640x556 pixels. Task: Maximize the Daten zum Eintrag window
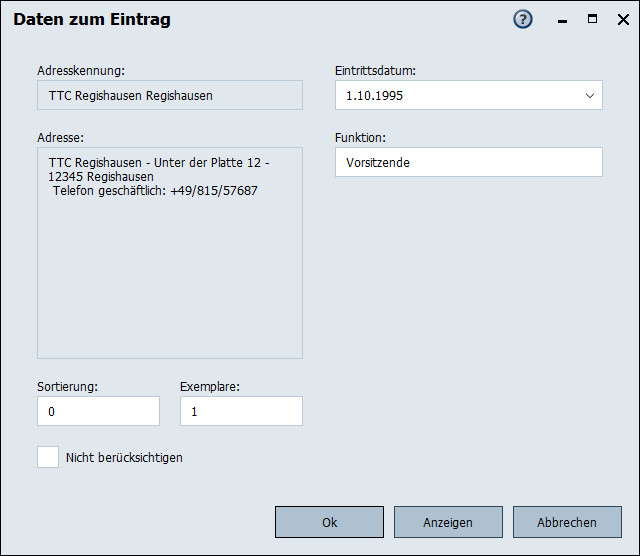click(x=592, y=19)
